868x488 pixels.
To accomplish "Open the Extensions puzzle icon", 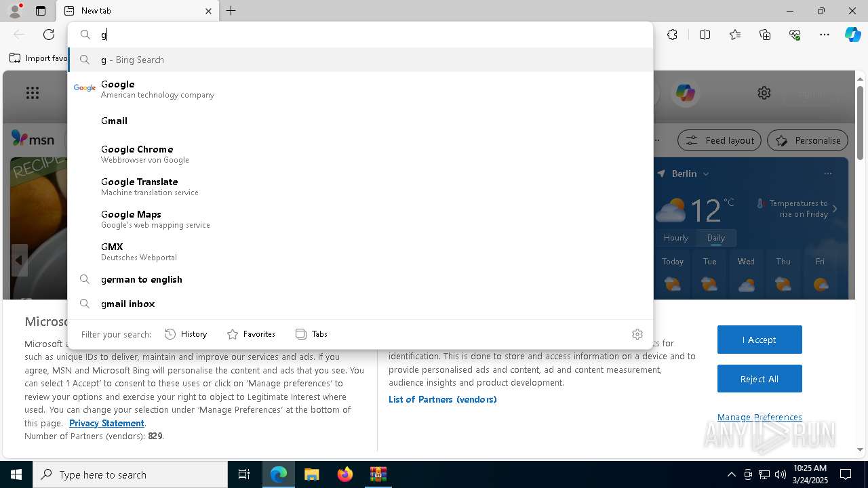I will (672, 35).
